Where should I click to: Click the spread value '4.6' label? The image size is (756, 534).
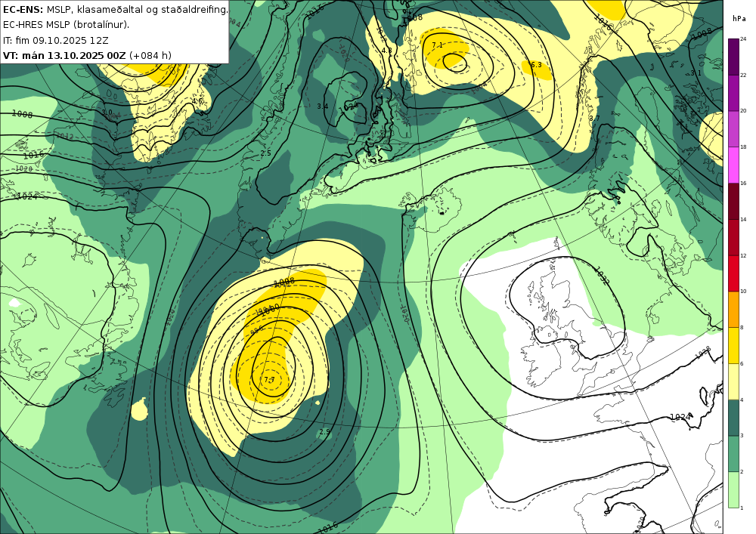[x=197, y=101]
